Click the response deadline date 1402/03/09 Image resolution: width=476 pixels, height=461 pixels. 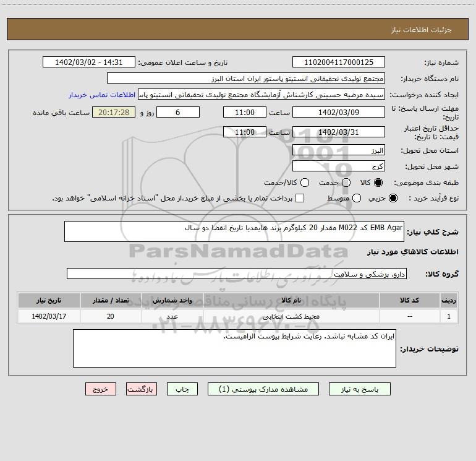[x=339, y=113]
